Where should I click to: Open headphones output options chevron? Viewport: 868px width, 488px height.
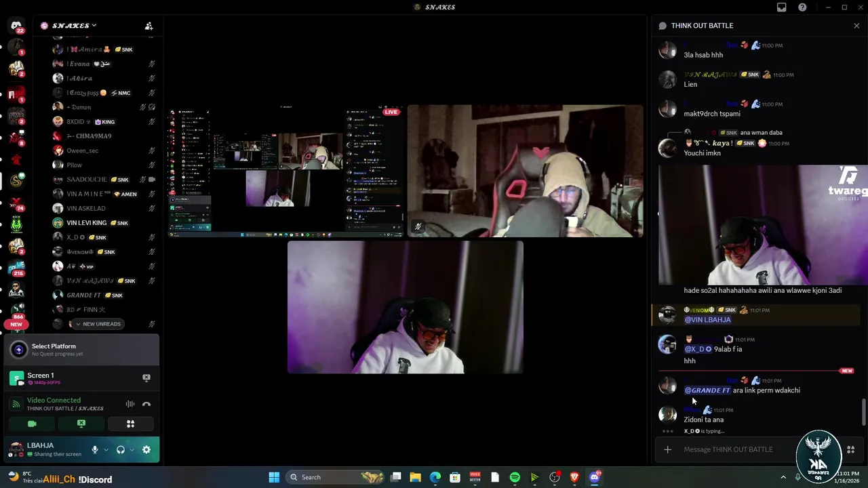[x=132, y=449]
